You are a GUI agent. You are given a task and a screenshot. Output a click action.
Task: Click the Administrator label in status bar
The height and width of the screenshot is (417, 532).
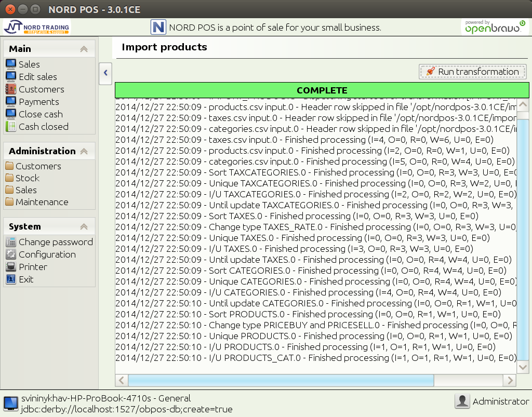500,401
